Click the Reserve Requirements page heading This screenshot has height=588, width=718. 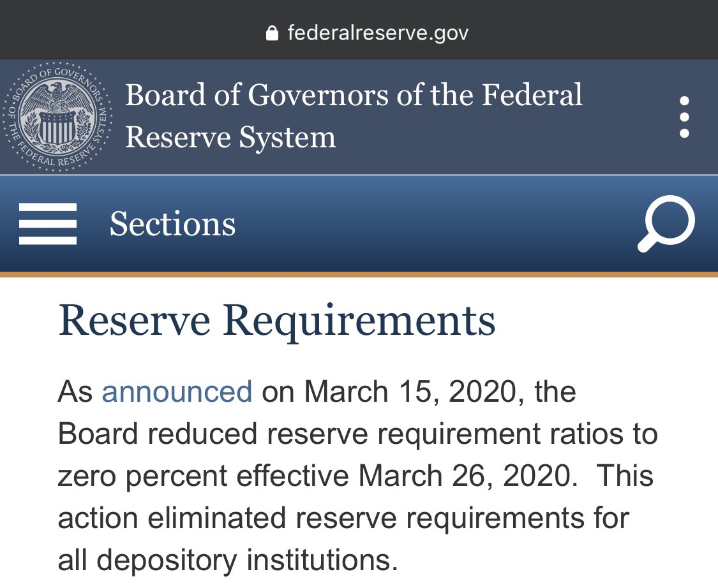click(x=277, y=321)
